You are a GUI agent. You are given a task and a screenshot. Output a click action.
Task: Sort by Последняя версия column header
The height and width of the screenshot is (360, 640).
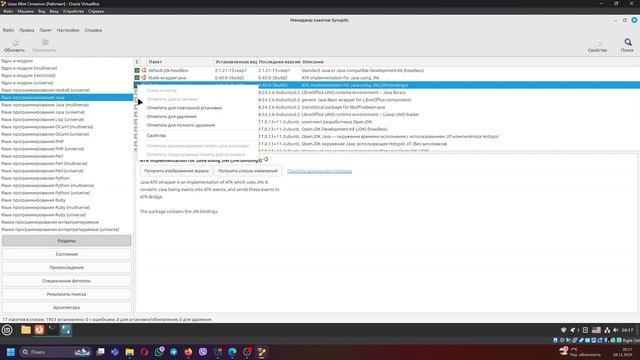(x=279, y=62)
